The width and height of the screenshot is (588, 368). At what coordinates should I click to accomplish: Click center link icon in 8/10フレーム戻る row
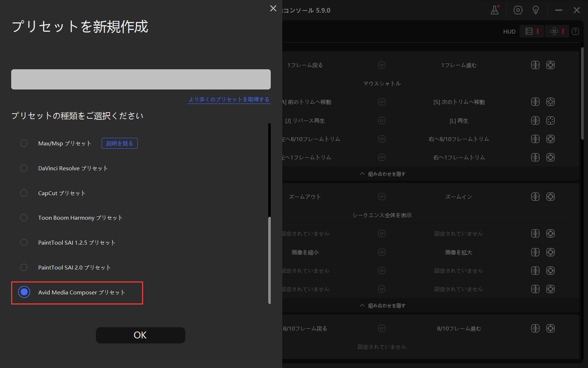[x=382, y=328]
